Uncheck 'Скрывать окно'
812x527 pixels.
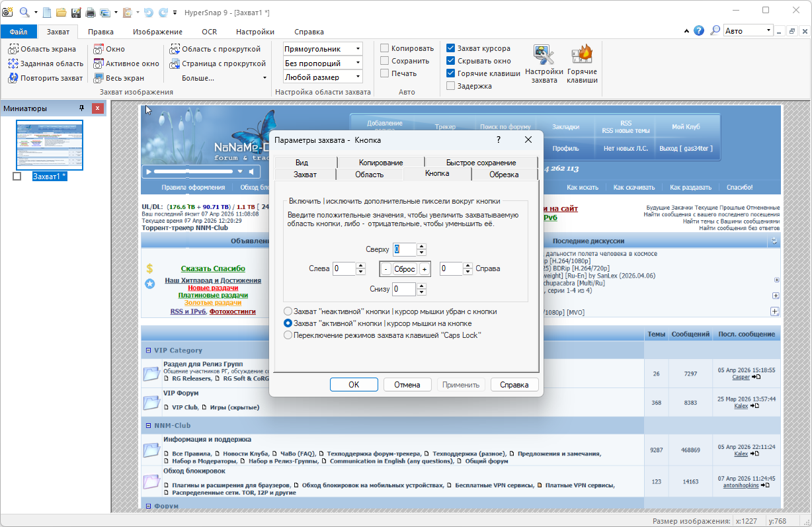point(450,61)
